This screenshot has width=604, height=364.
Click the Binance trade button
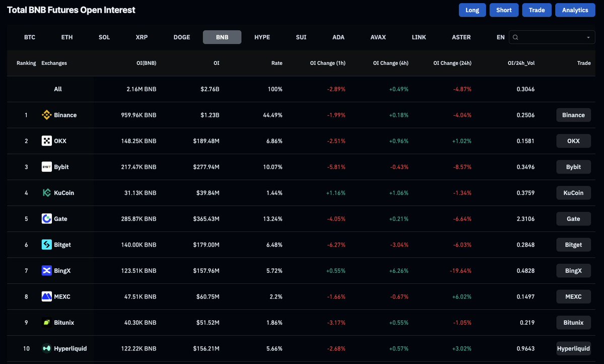[574, 115]
